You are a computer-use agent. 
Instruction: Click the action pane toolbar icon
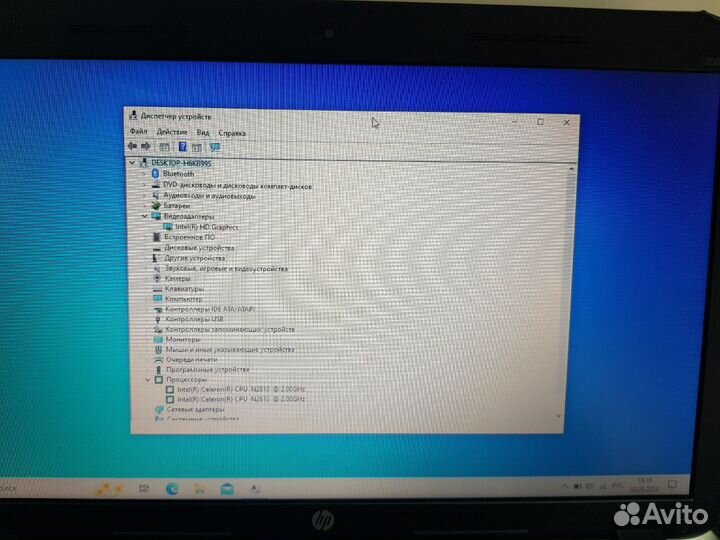[197, 147]
